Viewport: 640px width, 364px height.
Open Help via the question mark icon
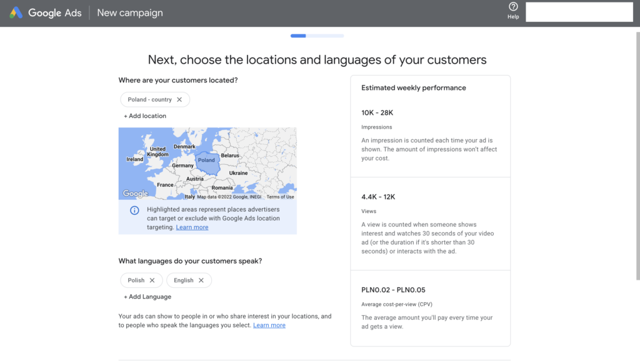click(513, 7)
